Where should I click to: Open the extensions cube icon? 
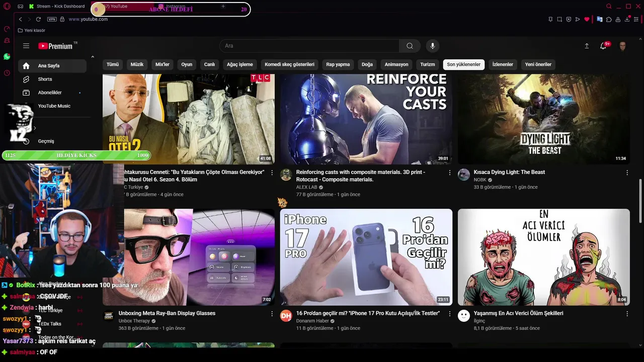tap(609, 19)
